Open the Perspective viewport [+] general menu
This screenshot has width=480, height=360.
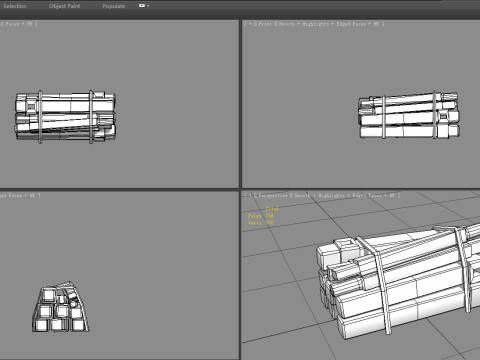pos(250,195)
